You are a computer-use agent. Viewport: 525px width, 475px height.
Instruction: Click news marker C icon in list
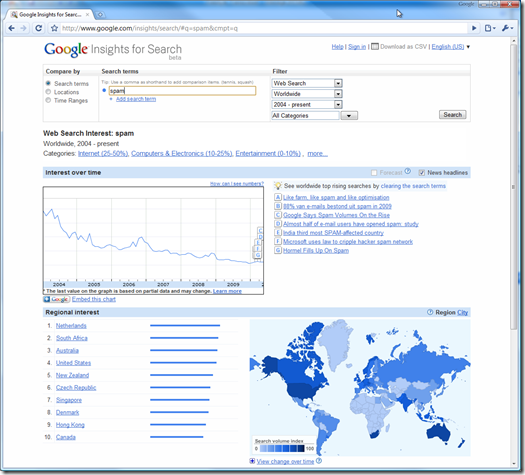(278, 215)
